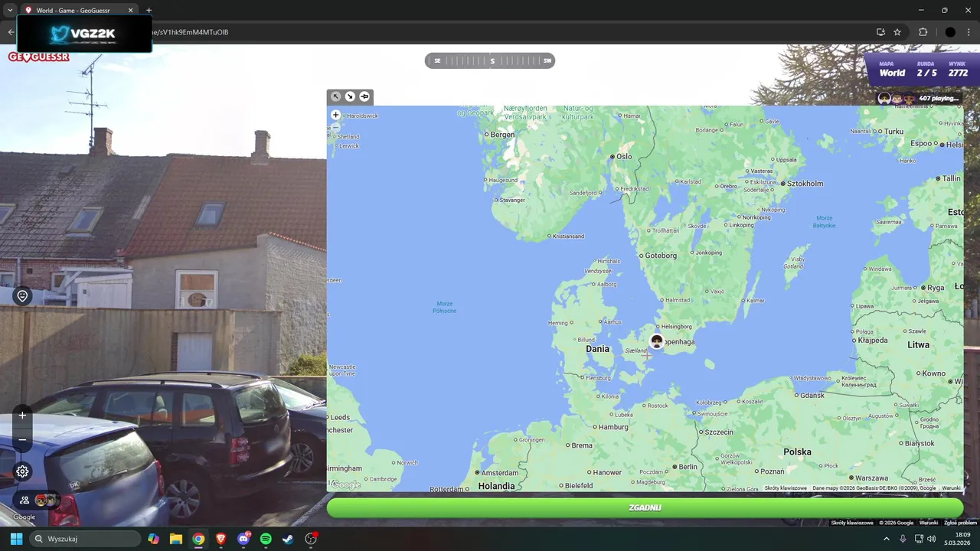Open Brave browser from the taskbar
The height and width of the screenshot is (551, 980).
(x=221, y=539)
